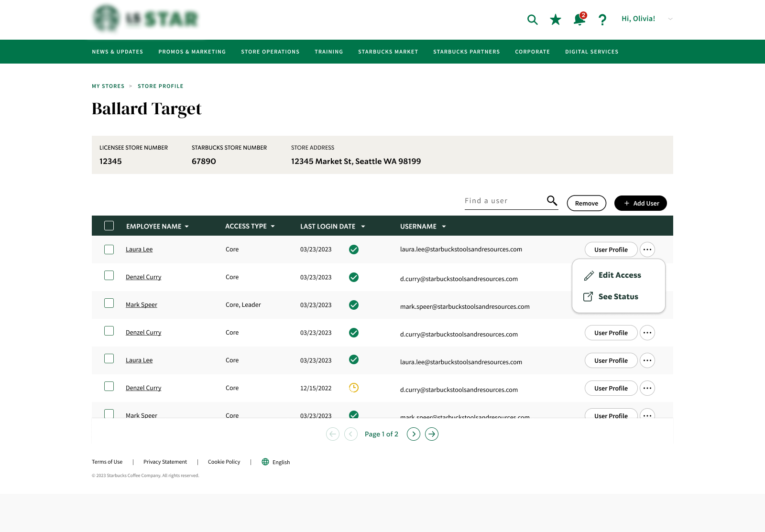Open User Profile for 12/15/2022 Denzel Curry
Screen dimensions: 765x532
(611, 388)
